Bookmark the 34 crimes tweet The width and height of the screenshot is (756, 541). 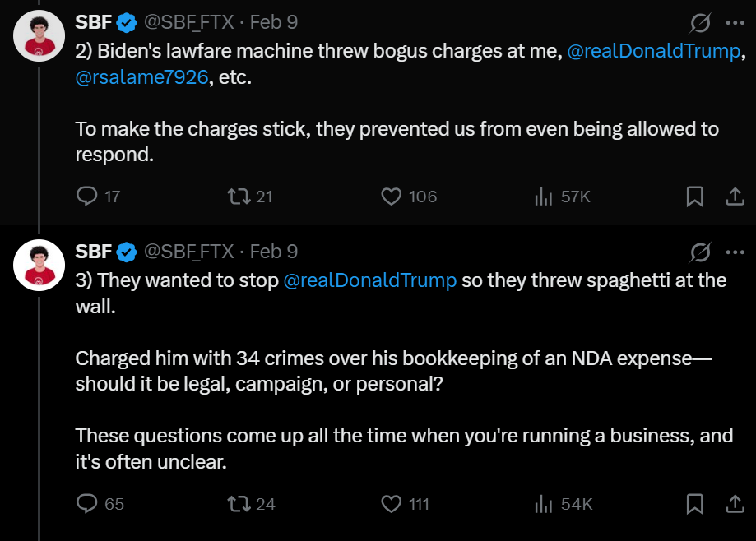(694, 503)
